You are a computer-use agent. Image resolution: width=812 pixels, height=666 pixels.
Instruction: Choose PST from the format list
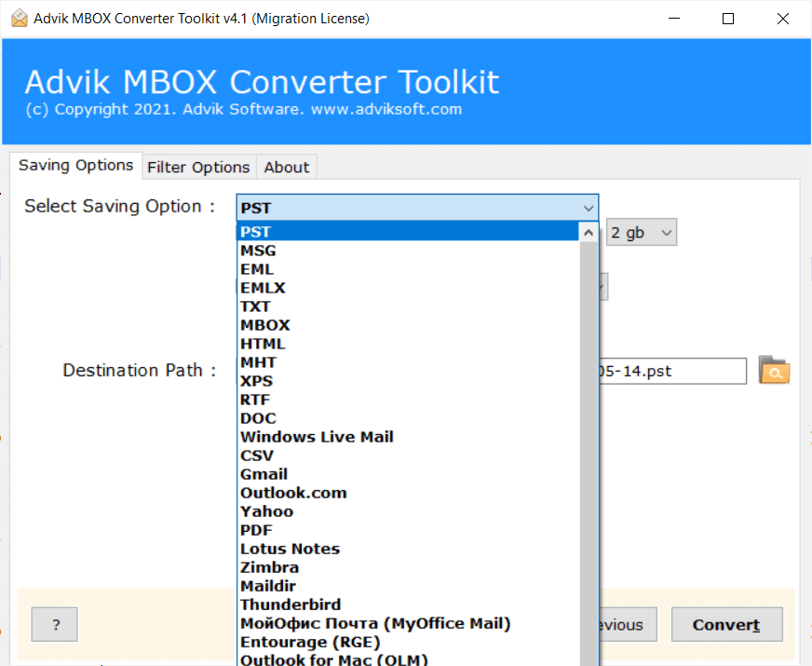coord(408,232)
